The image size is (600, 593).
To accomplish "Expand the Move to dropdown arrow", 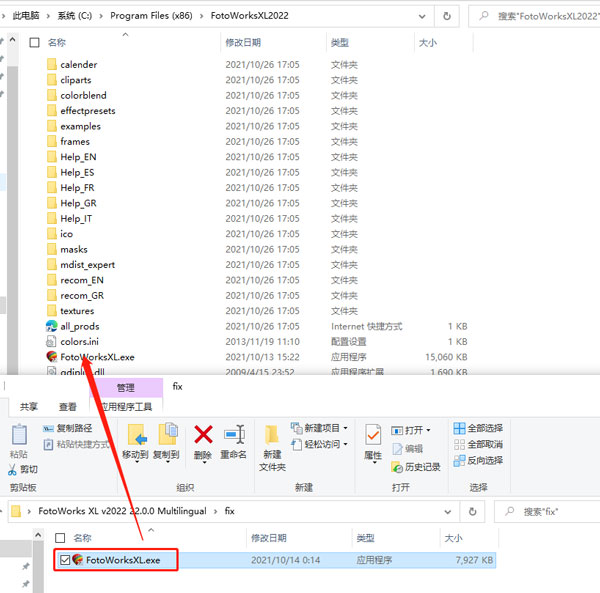I will [x=137, y=462].
